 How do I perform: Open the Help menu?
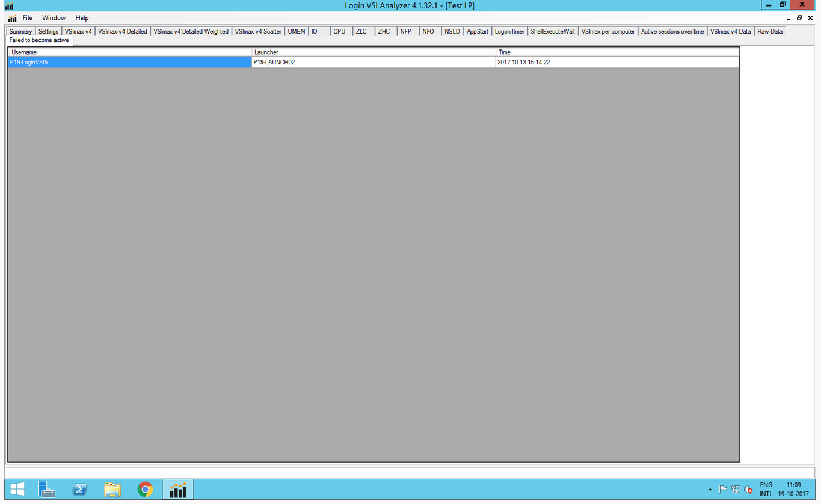(82, 18)
